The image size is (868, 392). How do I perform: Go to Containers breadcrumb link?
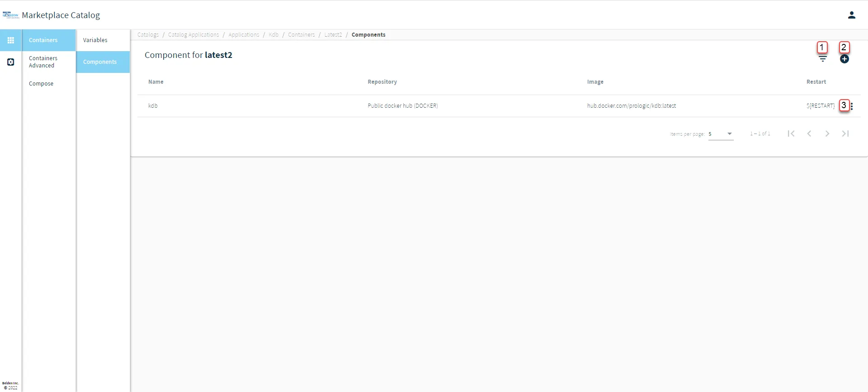(302, 35)
